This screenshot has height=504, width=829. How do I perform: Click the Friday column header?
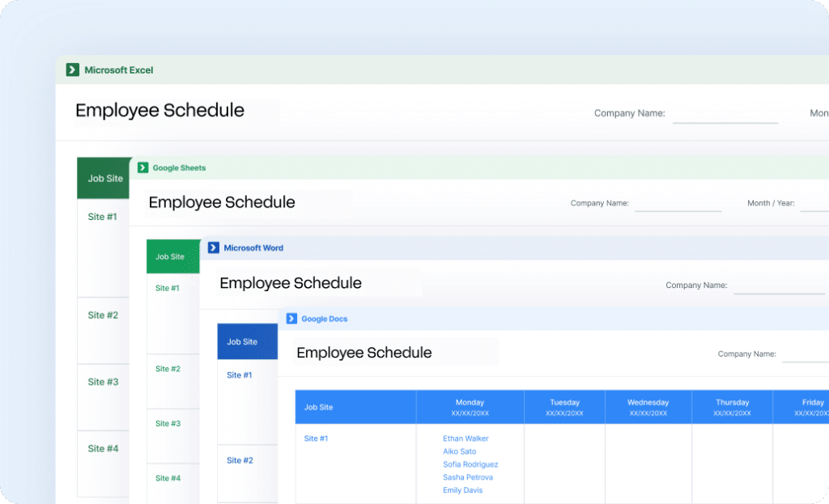[x=801, y=407]
